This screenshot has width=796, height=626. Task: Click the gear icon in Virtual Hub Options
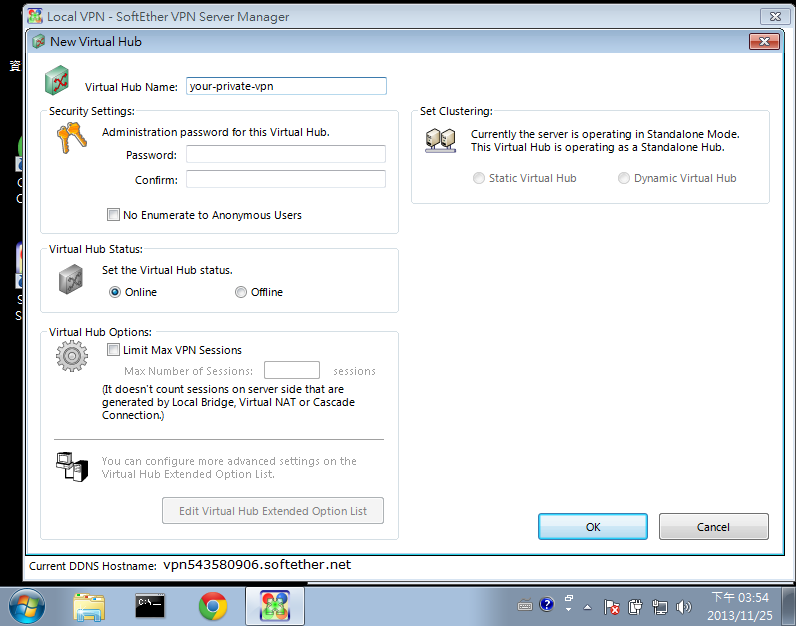[x=72, y=356]
